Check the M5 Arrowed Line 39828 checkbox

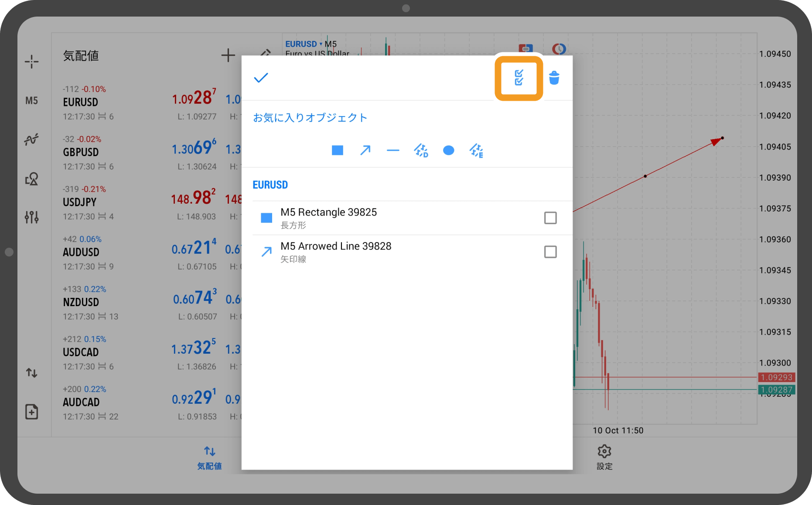pyautogui.click(x=550, y=252)
